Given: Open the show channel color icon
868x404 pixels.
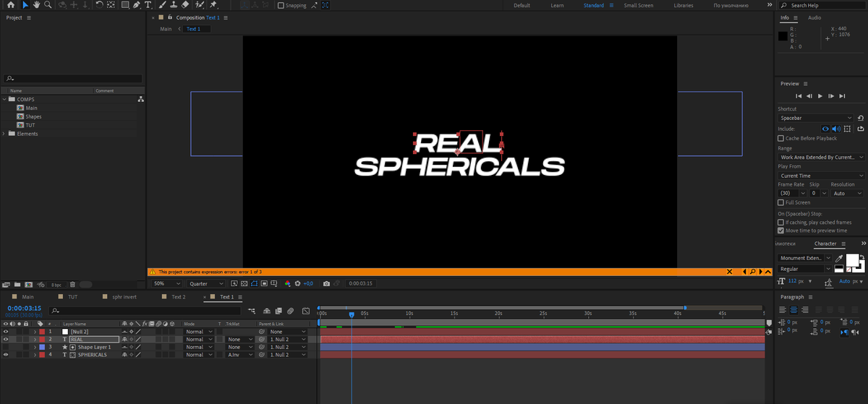Looking at the screenshot, I should coord(288,283).
